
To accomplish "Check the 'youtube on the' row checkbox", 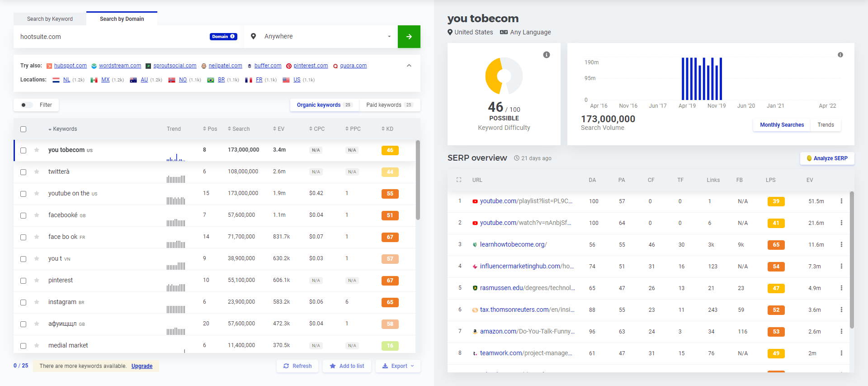I will coord(24,194).
